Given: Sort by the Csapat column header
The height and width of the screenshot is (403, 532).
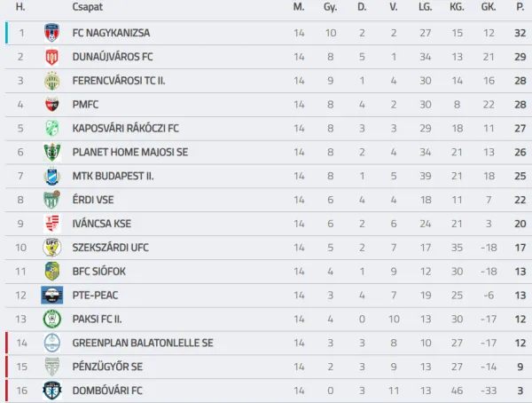Looking at the screenshot, I should pos(86,7).
